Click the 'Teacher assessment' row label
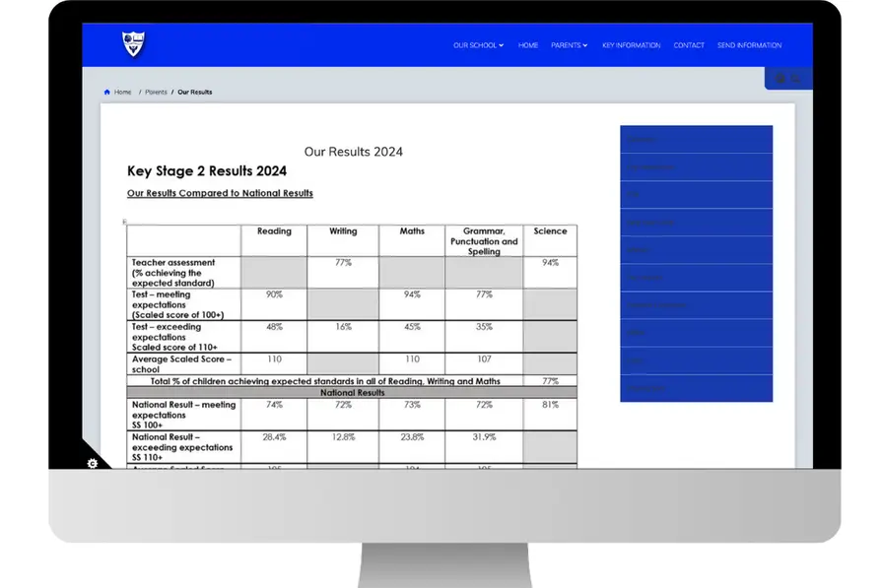 173,273
